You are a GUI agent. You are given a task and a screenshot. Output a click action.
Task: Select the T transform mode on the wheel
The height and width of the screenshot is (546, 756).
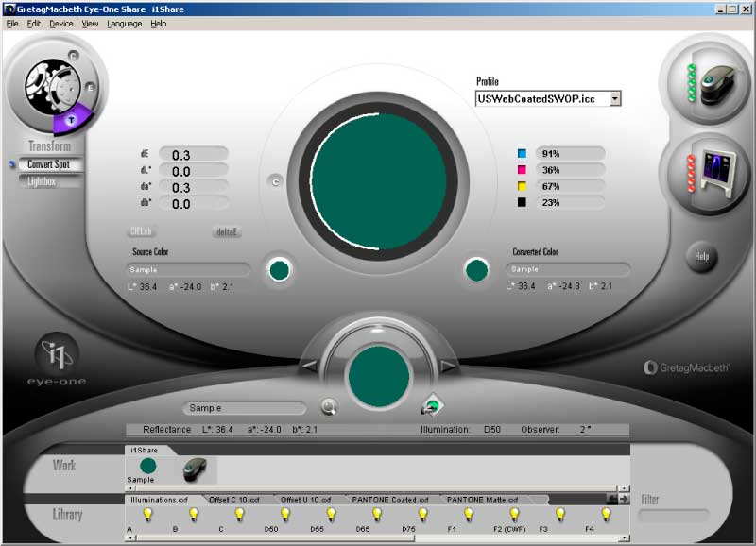pyautogui.click(x=72, y=120)
